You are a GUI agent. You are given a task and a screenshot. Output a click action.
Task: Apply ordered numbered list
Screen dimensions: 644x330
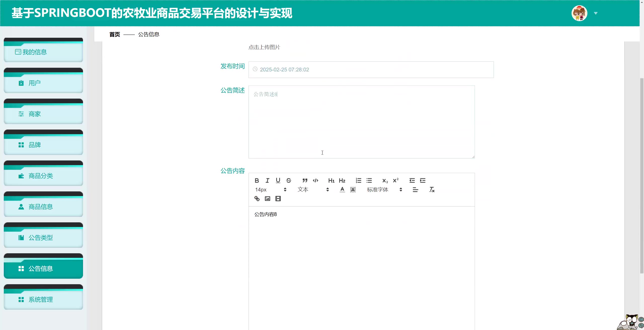click(x=358, y=180)
